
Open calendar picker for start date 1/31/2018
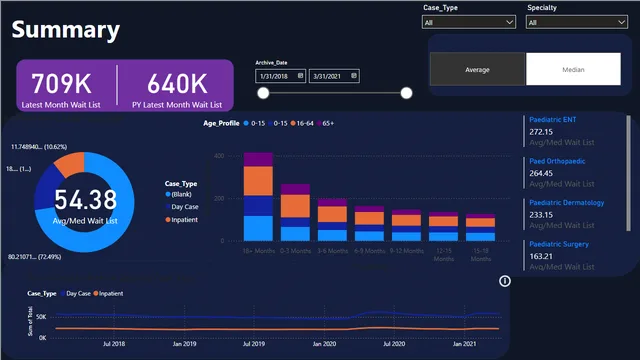[300, 76]
